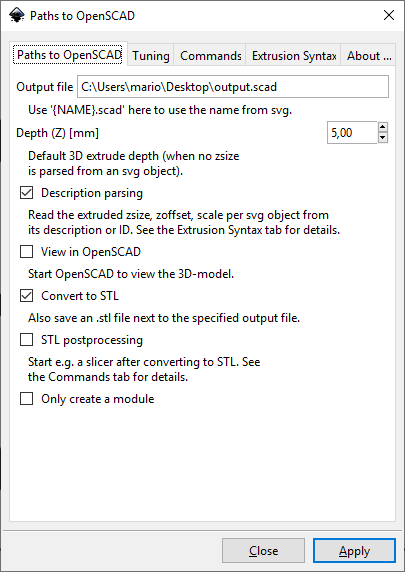Click the Close button at bottom
Screen dimensions: 405x572
pyautogui.click(x=263, y=551)
